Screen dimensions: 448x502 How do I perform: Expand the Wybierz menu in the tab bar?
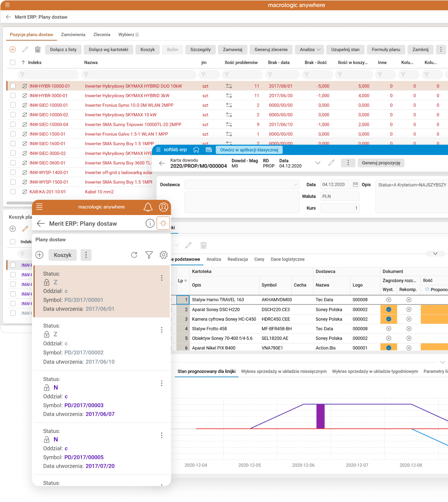[128, 35]
